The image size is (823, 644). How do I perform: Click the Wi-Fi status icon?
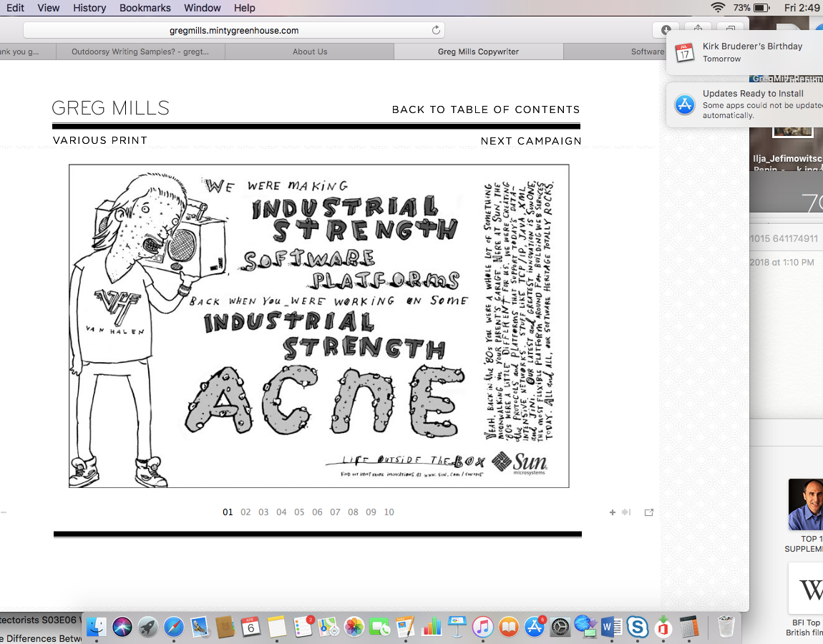click(718, 8)
